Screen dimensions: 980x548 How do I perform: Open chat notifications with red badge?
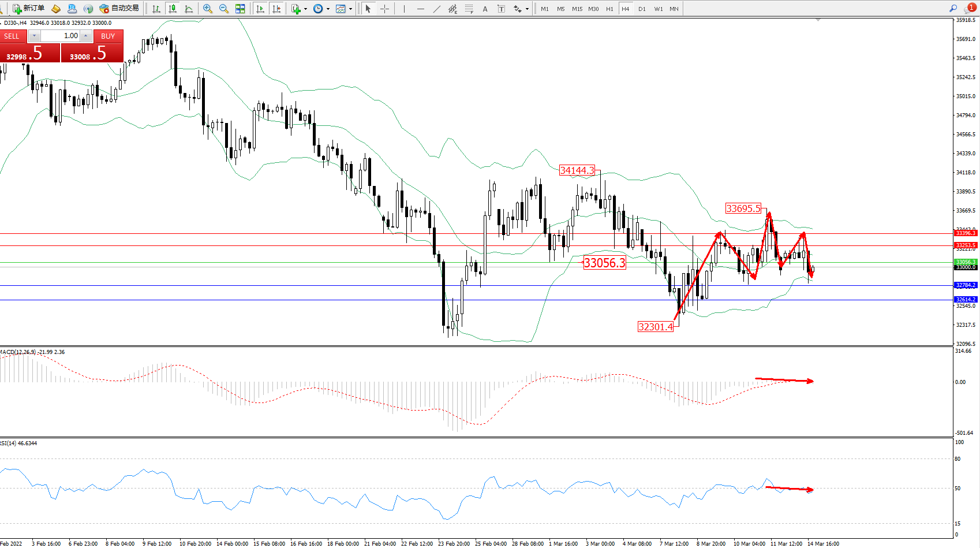point(970,9)
